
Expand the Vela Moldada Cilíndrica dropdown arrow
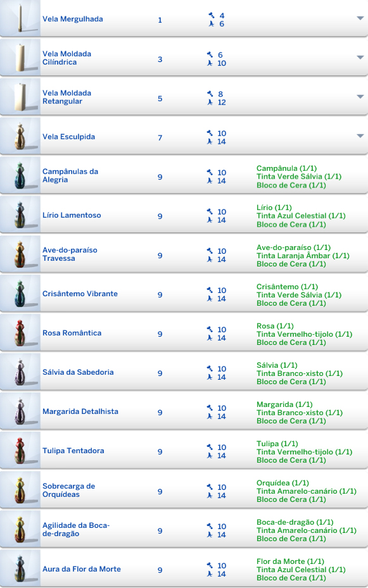(x=360, y=58)
